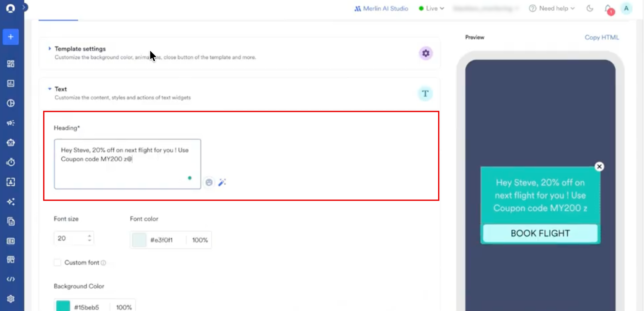Viewport: 644px width, 311px height.
Task: Click the Copy HTML link
Action: (x=602, y=37)
